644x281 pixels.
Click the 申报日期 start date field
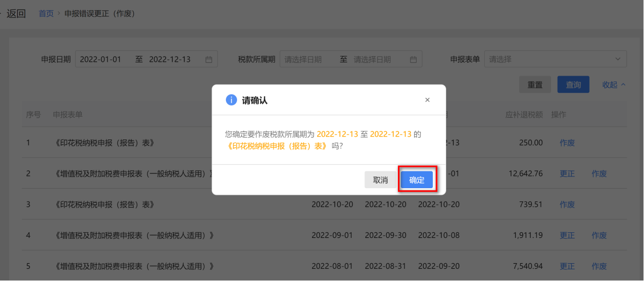click(101, 59)
